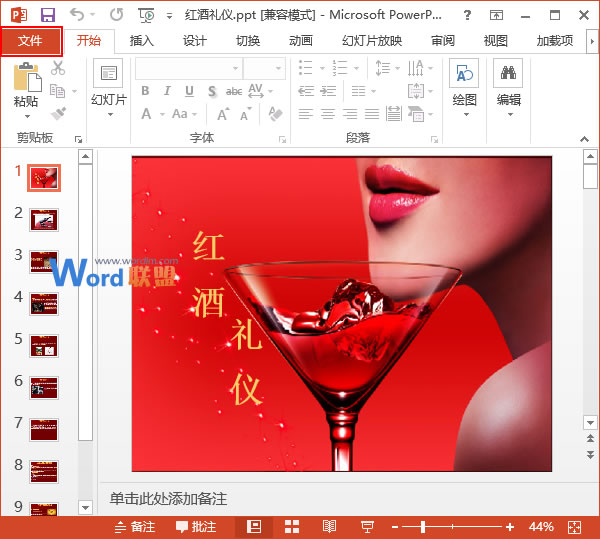Go to the 幻灯片放映 tab
Viewport: 600px width, 539px height.
(x=372, y=41)
